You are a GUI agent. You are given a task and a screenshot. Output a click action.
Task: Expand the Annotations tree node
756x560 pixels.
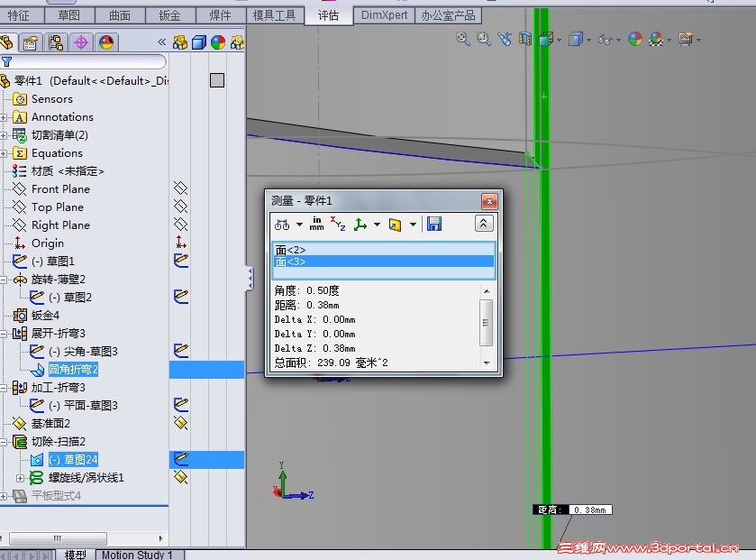pyautogui.click(x=4, y=117)
